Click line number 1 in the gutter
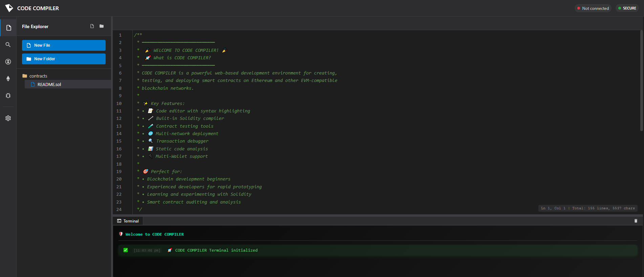This screenshot has height=277, width=644. click(120, 35)
